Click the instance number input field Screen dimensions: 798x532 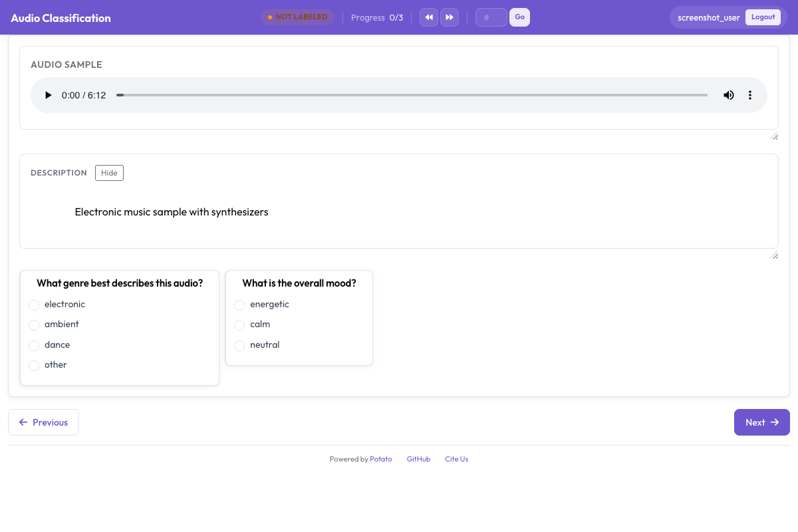491,17
